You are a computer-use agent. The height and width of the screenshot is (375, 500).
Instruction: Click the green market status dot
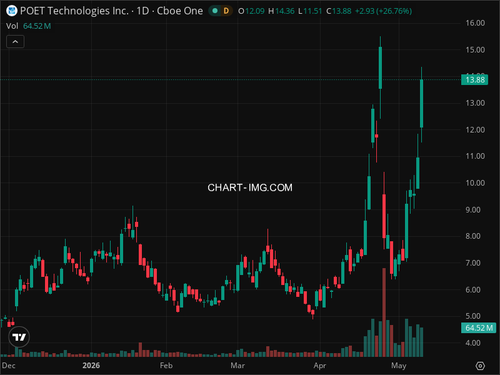(215, 11)
